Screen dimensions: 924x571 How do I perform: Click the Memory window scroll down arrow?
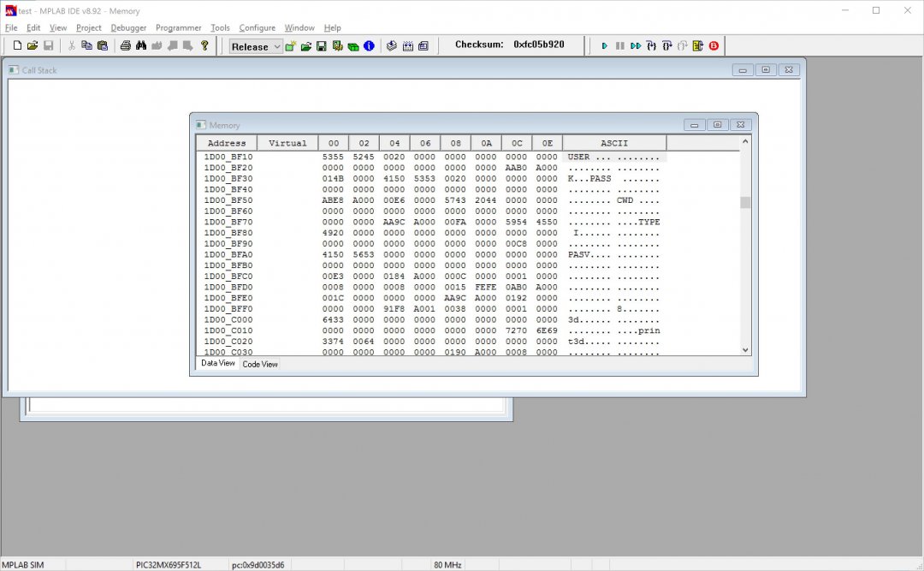[744, 349]
